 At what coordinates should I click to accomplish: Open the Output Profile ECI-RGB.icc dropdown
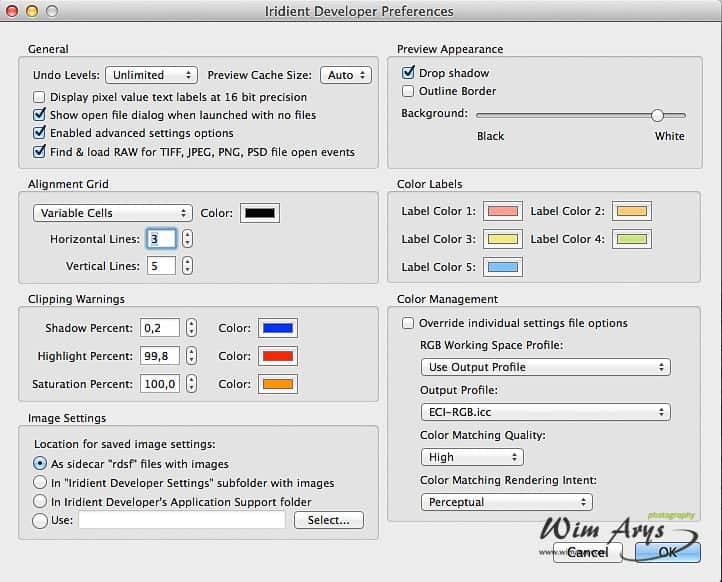point(546,412)
